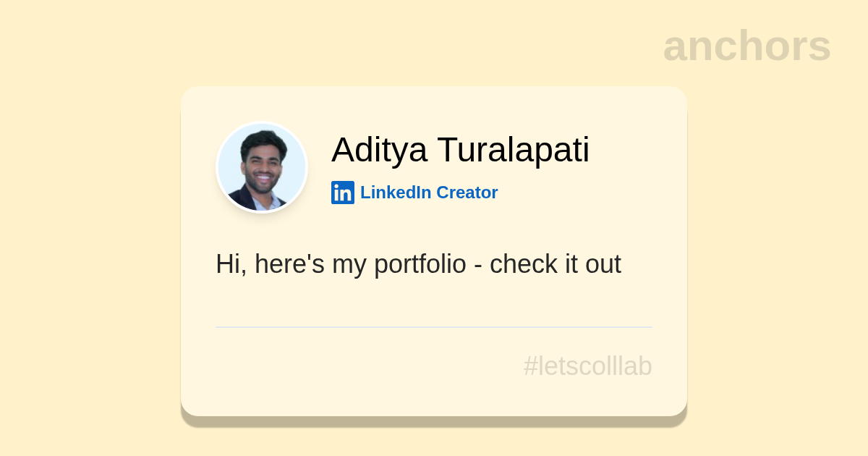Click the surname "Turalapati"
Image resolution: width=868 pixels, height=456 pixels.
tap(513, 150)
